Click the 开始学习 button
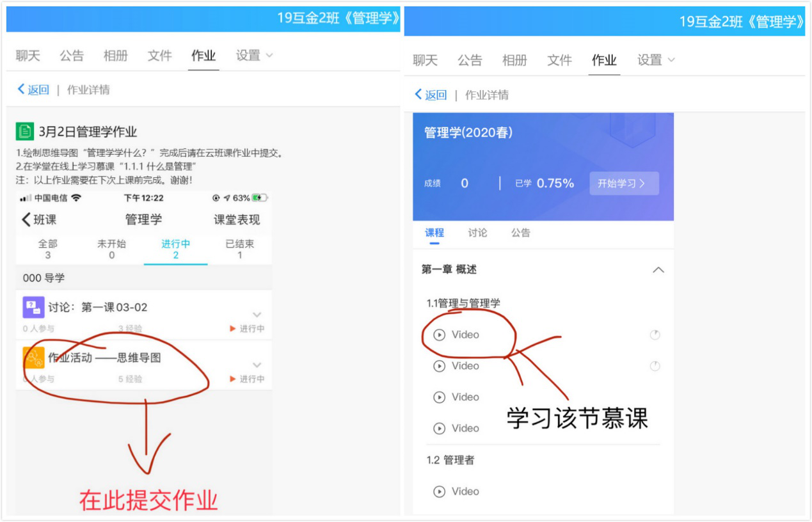Screen dimensions: 812x522 [624, 184]
